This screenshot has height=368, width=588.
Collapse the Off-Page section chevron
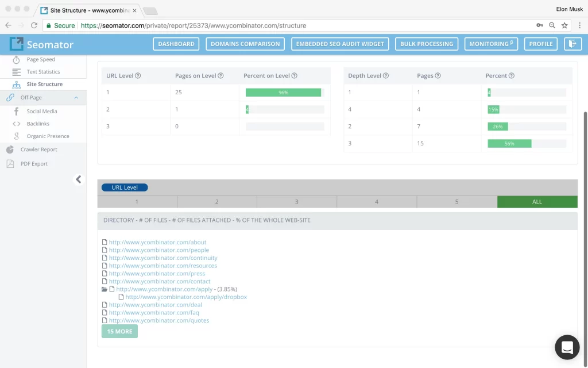[76, 98]
